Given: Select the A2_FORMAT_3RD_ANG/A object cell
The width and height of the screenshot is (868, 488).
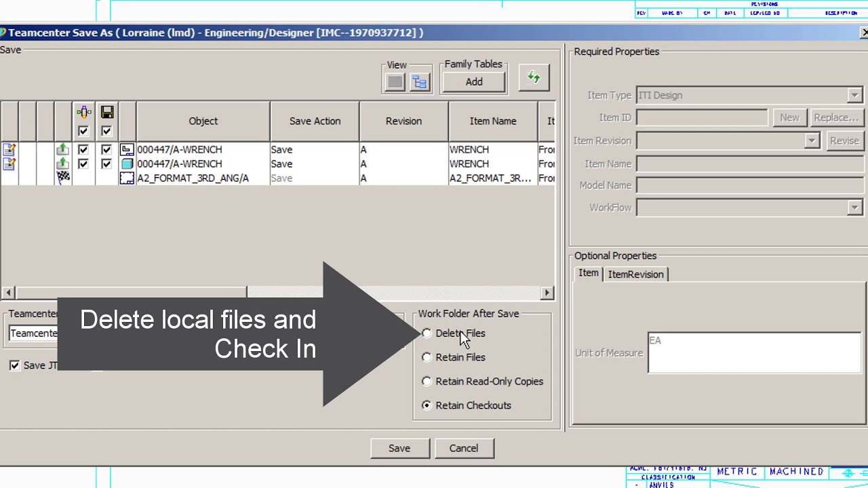Looking at the screenshot, I should tap(203, 178).
